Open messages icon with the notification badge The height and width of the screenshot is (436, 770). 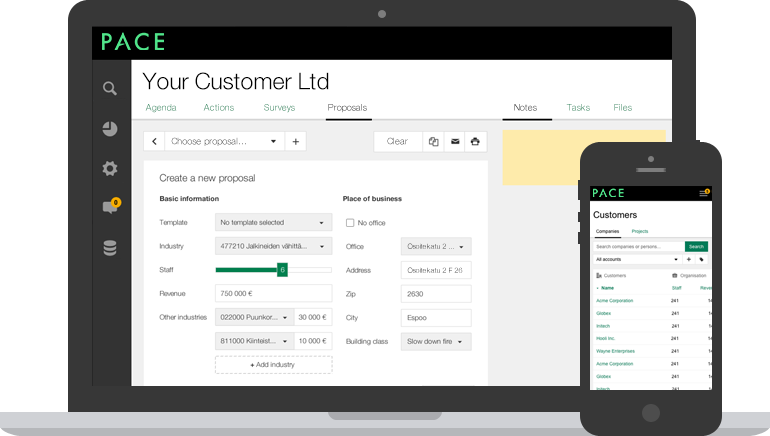point(110,206)
